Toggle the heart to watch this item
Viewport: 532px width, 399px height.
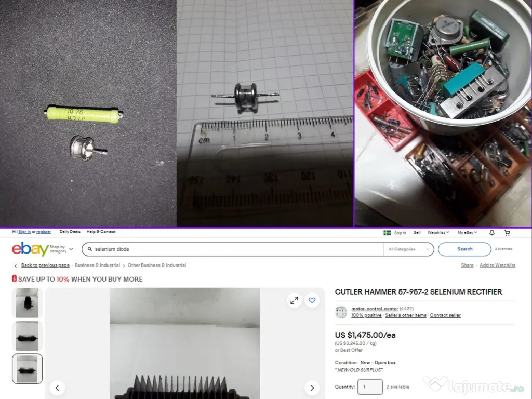(312, 300)
